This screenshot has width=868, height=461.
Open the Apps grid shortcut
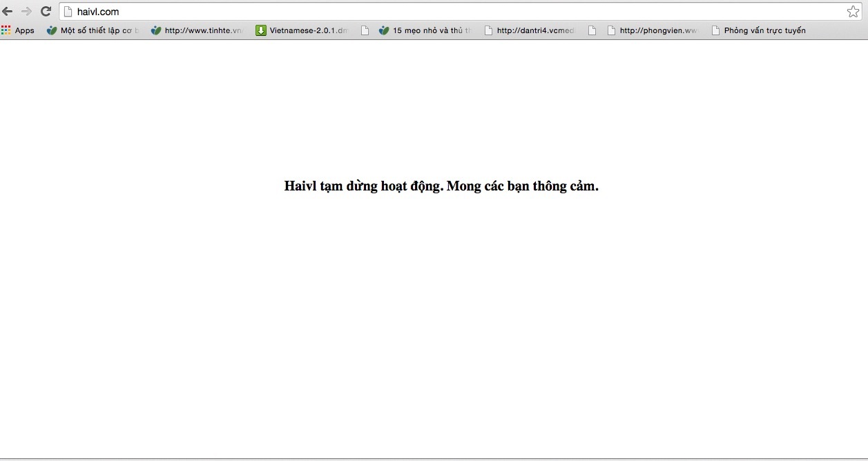(x=18, y=30)
